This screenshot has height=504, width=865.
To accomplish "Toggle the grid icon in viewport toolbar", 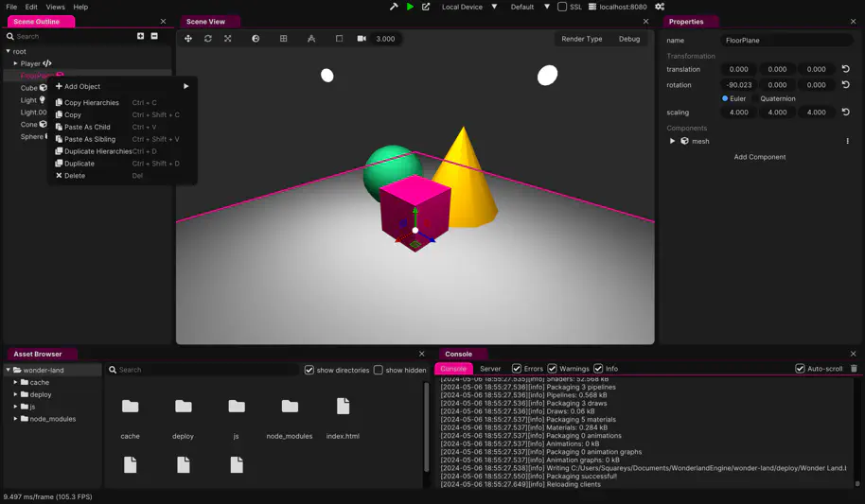I will point(283,39).
